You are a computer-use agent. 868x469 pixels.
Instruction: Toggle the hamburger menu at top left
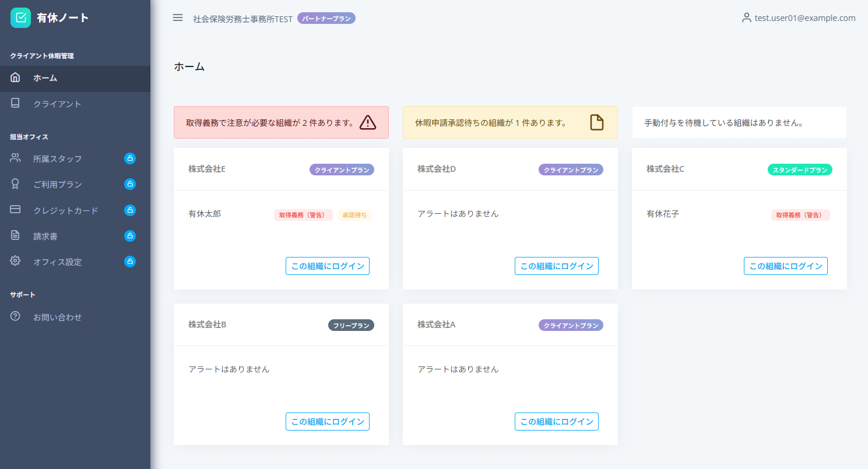178,17
